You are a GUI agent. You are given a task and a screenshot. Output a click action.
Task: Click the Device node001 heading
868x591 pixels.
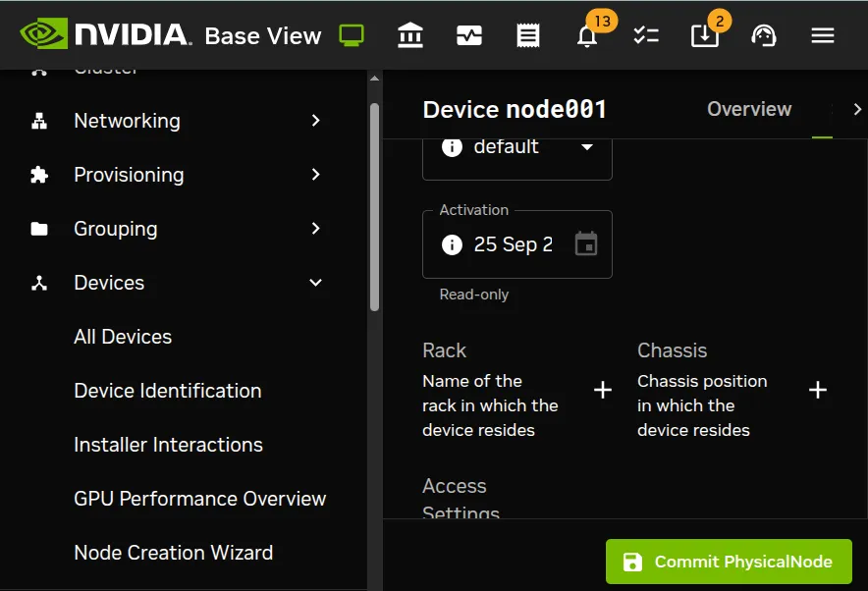515,109
